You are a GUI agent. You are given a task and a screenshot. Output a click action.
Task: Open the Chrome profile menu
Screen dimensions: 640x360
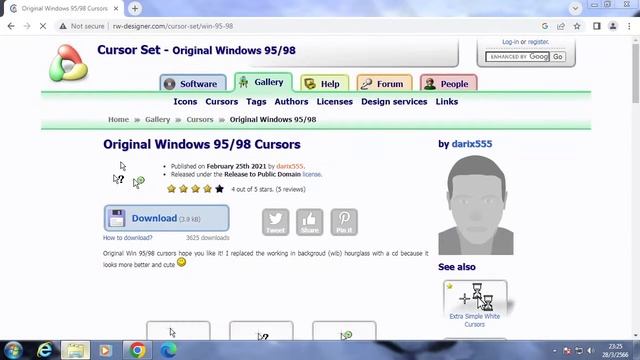pos(613,26)
